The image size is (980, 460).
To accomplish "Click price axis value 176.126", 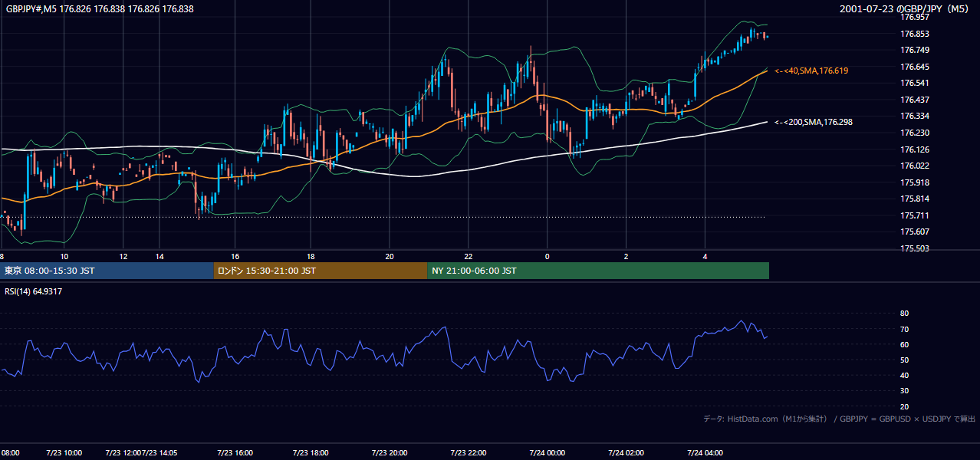I will [x=915, y=149].
